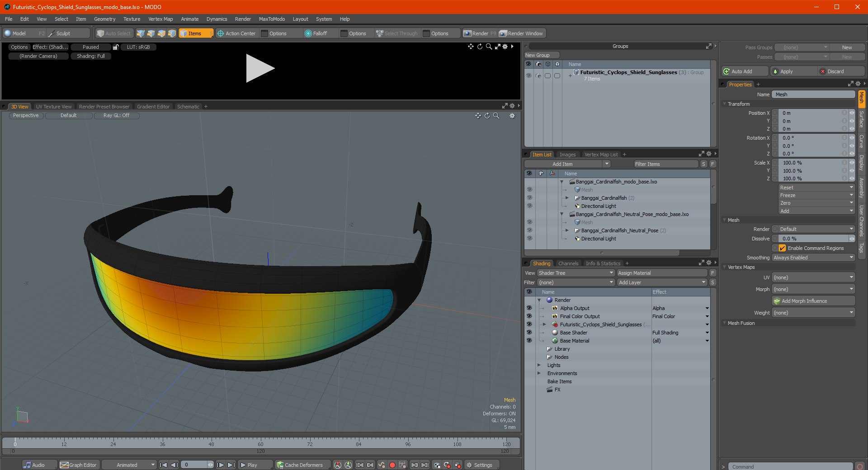Hide Banggai_Cardinalfish item via eye icon
The height and width of the screenshot is (470, 868).
click(529, 198)
